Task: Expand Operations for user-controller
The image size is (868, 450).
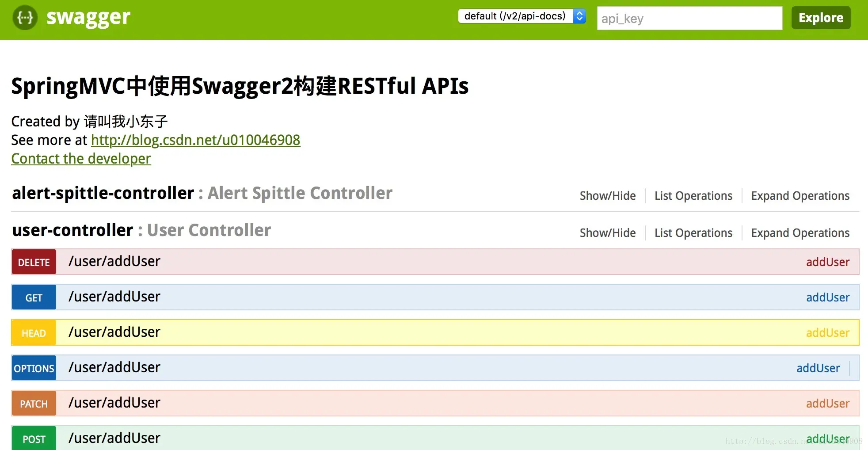Action: pyautogui.click(x=800, y=233)
